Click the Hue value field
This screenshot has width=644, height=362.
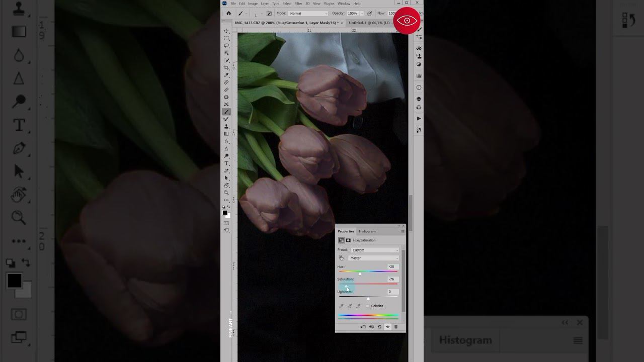coord(392,266)
